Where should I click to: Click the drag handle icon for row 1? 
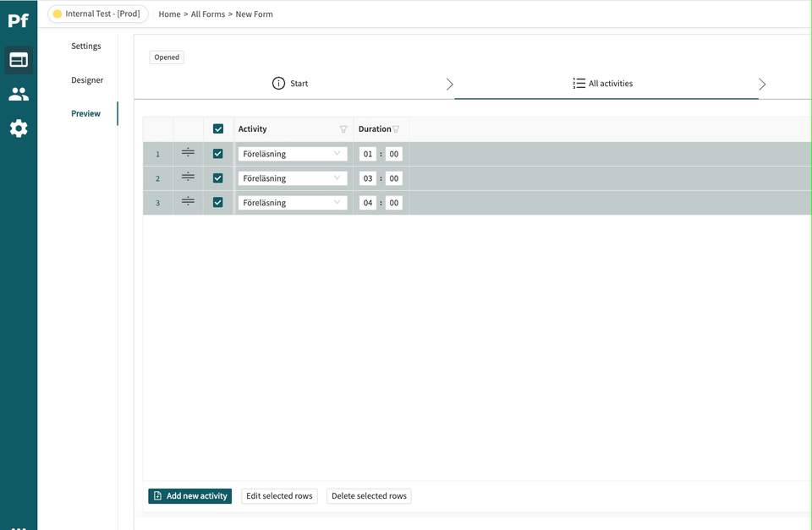coord(188,152)
